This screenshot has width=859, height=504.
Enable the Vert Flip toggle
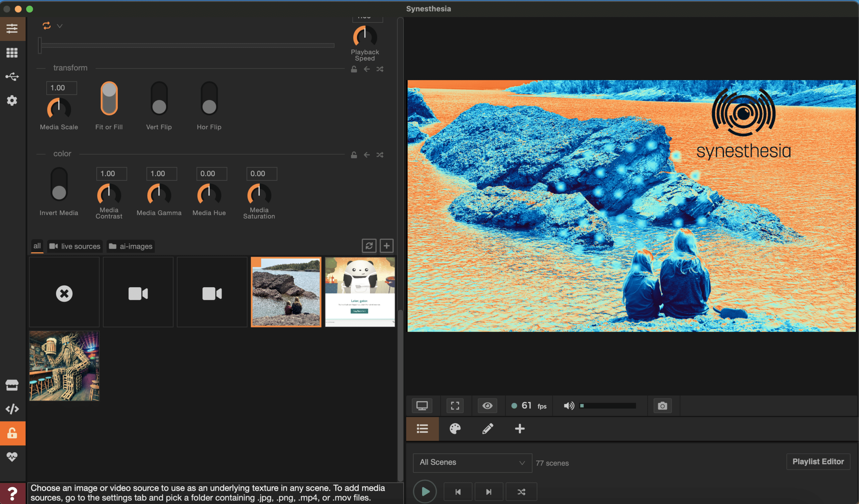[159, 99]
